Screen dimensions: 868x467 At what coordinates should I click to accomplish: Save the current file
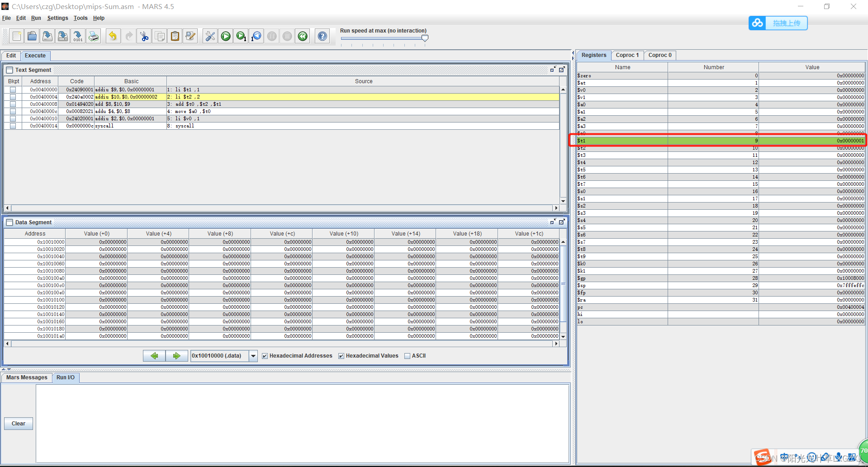click(x=47, y=36)
